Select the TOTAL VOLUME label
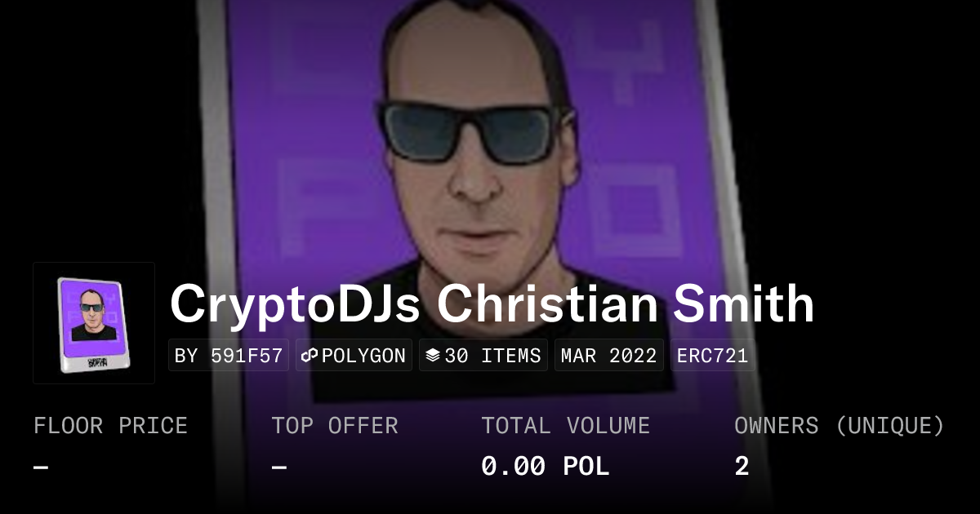The width and height of the screenshot is (980, 514). (566, 426)
